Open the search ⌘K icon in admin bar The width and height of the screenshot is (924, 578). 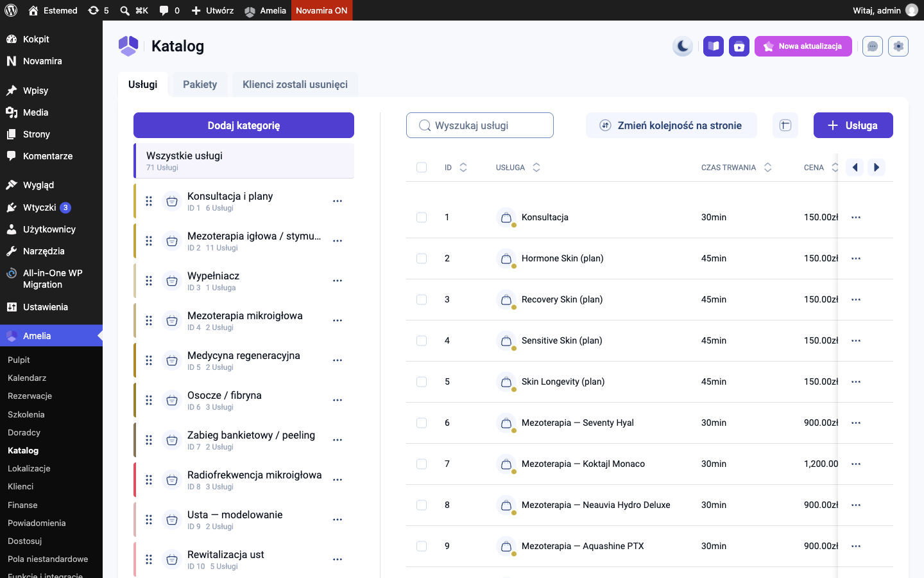click(134, 10)
